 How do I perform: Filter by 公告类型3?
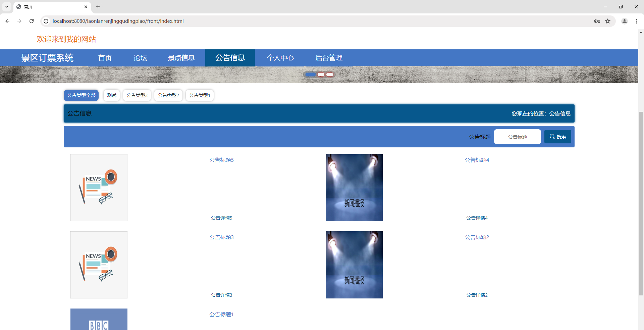[137, 95]
